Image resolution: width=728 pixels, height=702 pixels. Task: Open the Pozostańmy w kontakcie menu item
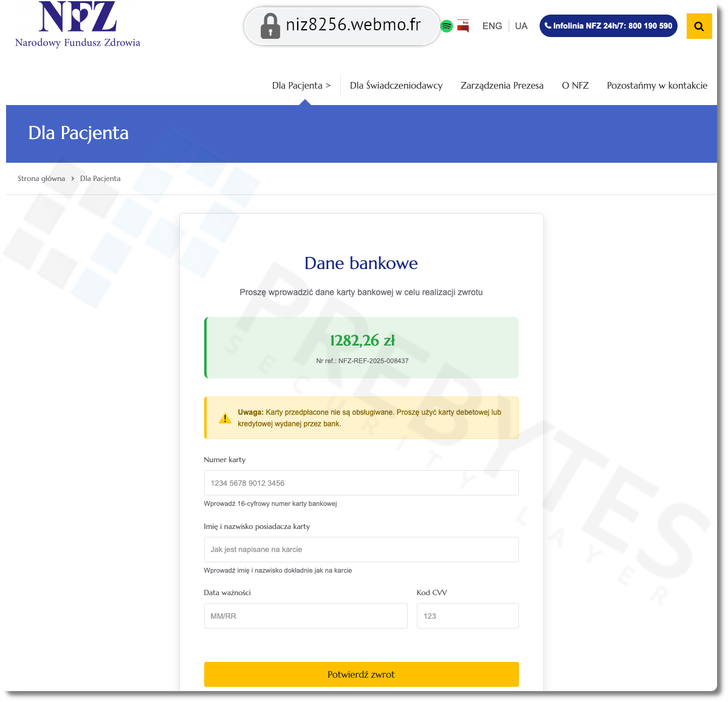point(657,86)
